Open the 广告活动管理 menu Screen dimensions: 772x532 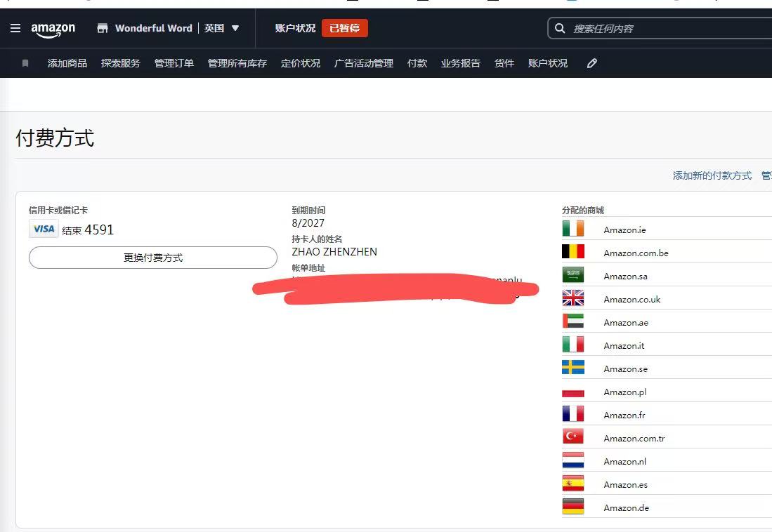pos(364,63)
